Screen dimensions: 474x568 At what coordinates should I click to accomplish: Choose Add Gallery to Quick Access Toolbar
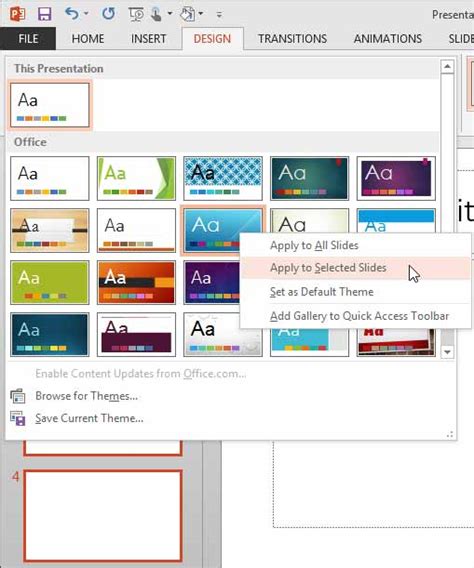[x=355, y=316]
